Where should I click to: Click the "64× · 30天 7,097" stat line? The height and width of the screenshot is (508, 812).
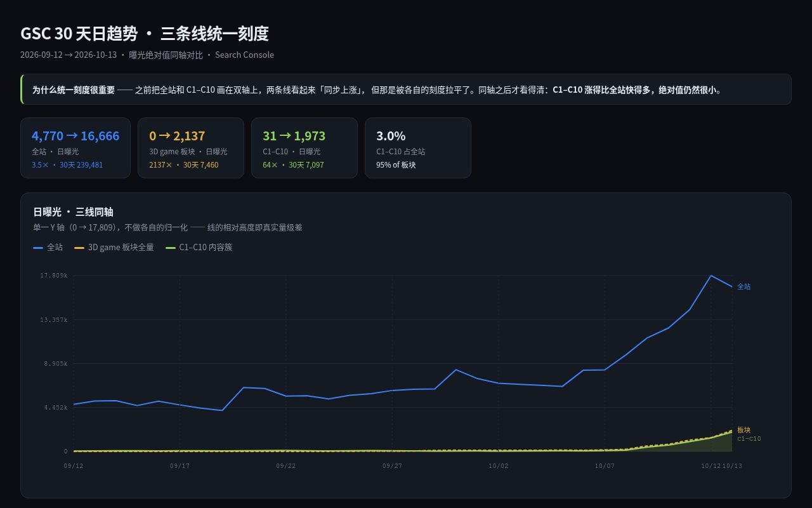[293, 165]
